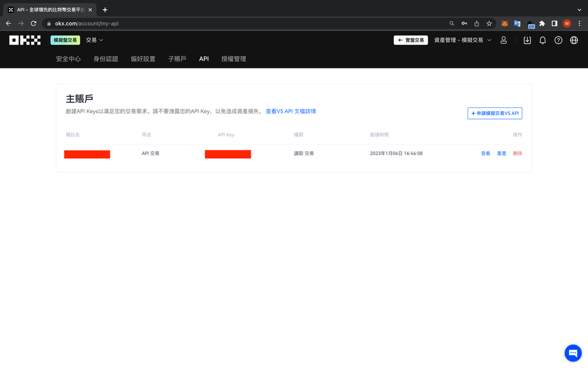Go forward with the browser arrow
Viewport: 588px width, 368px height.
pos(21,23)
